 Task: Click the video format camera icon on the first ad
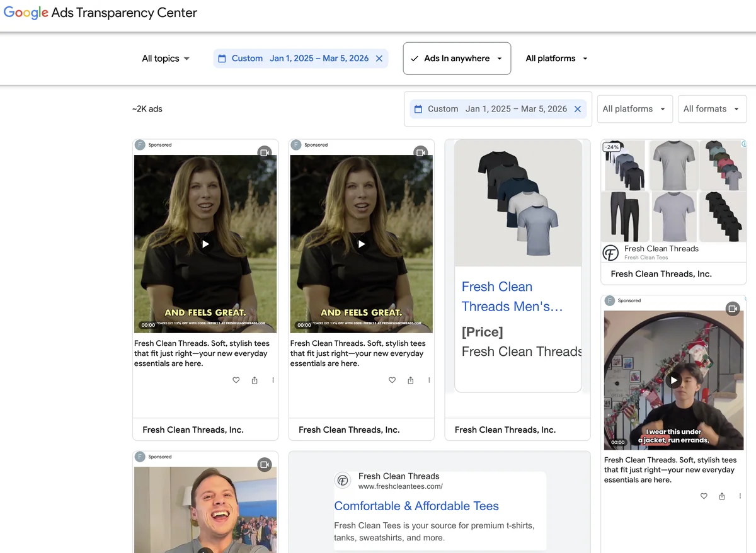[x=265, y=152]
